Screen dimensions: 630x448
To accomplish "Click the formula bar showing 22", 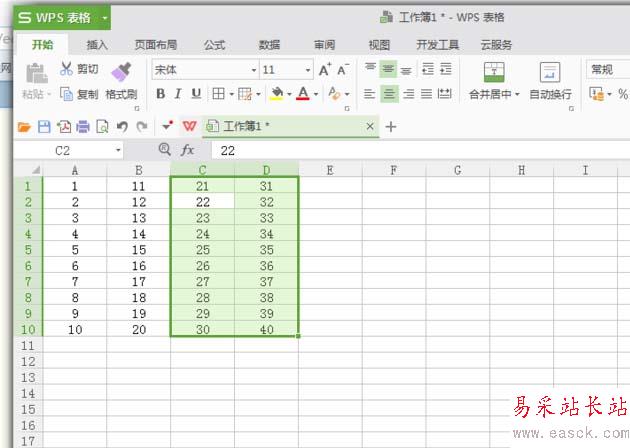I will (x=421, y=151).
